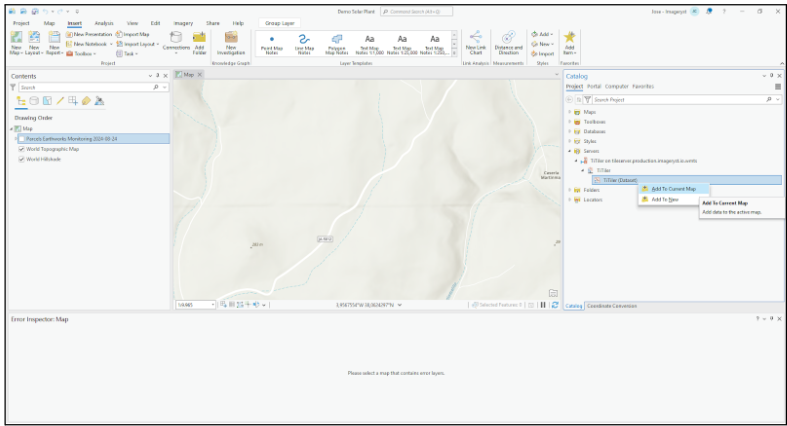
Task: Click the List By Snapping icon
Action: click(73, 101)
